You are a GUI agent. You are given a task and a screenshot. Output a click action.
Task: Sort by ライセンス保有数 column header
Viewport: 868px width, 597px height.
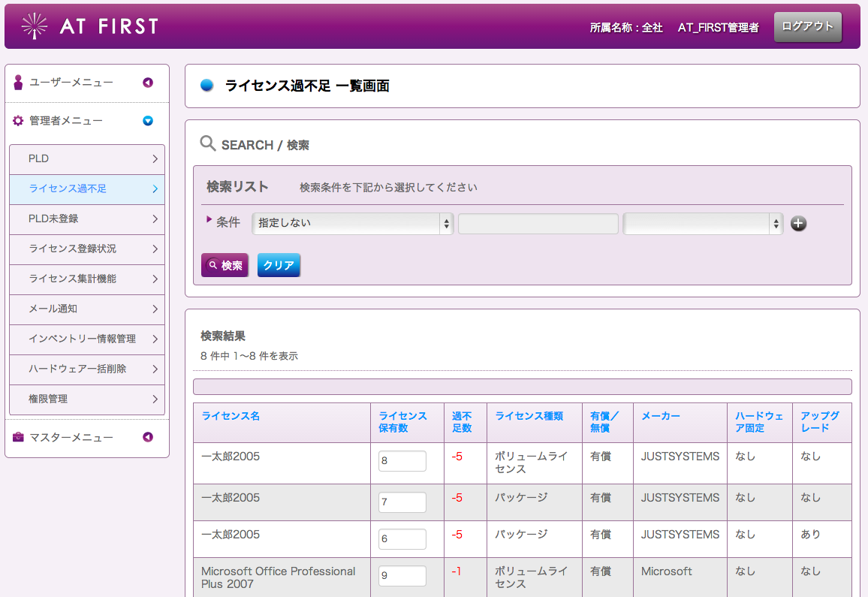402,422
